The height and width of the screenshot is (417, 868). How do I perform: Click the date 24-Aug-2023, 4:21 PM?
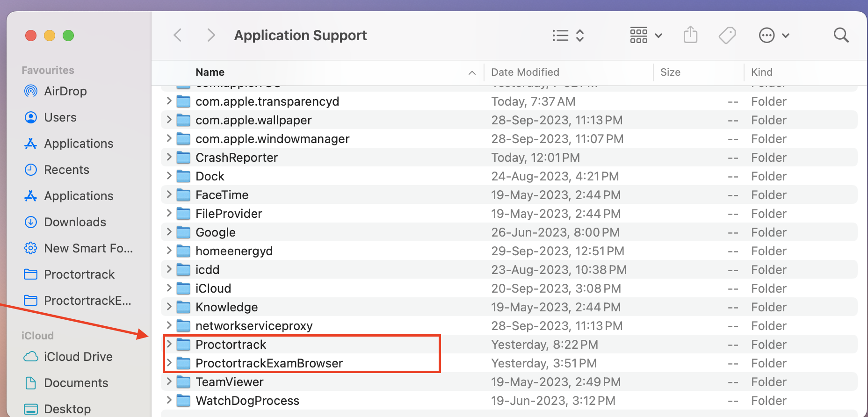click(555, 176)
